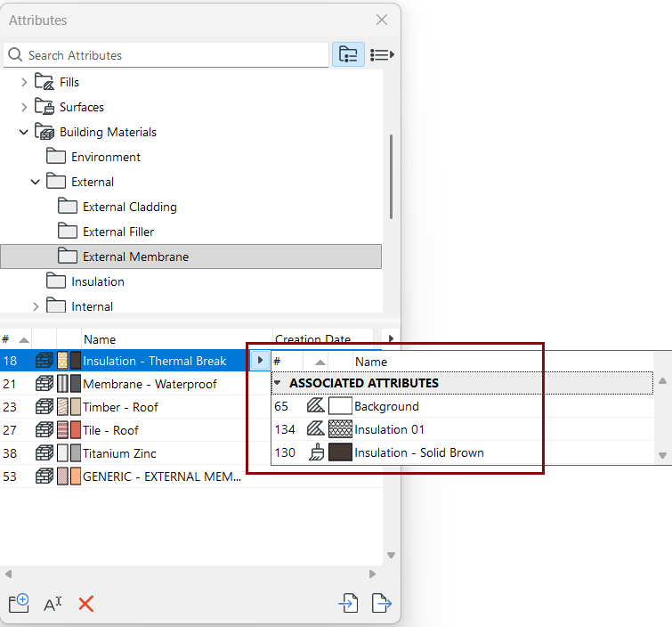Click surface brush icon for Solid Brown
The height and width of the screenshot is (627, 672).
(316, 452)
